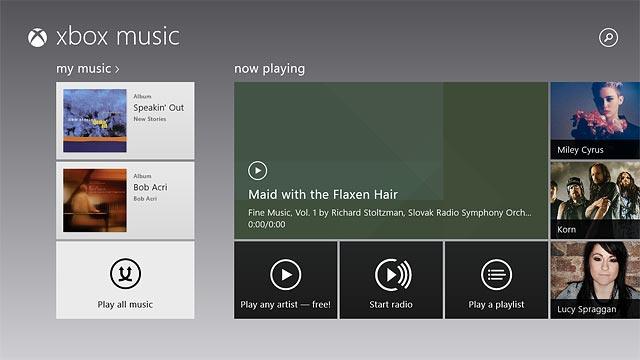Click the Start radio label

pos(391,304)
